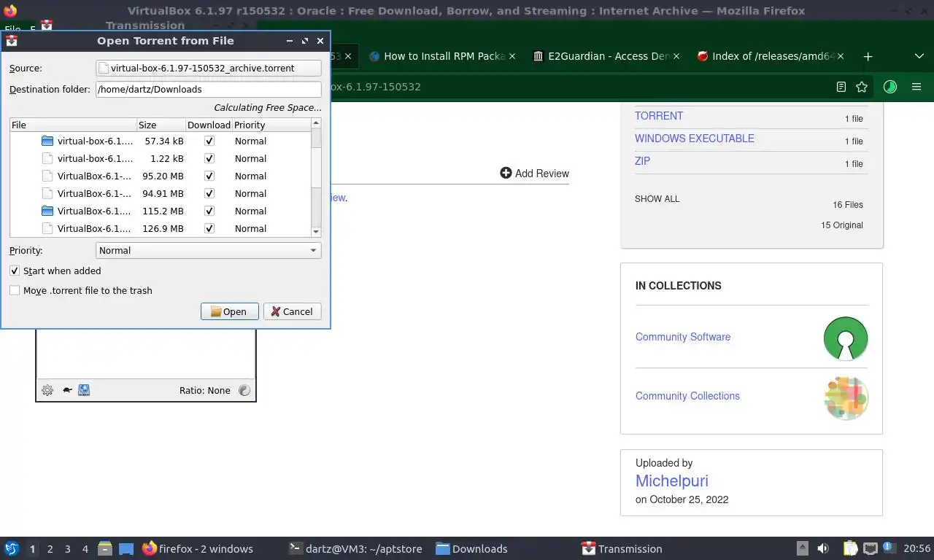Screen dimensions: 934x560
Task: Click the Source torrent file chooser button
Action: [209, 68]
